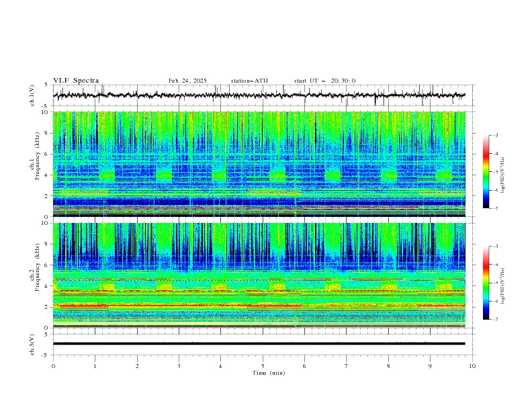Click time axis tick label '9'

[x=430, y=366]
